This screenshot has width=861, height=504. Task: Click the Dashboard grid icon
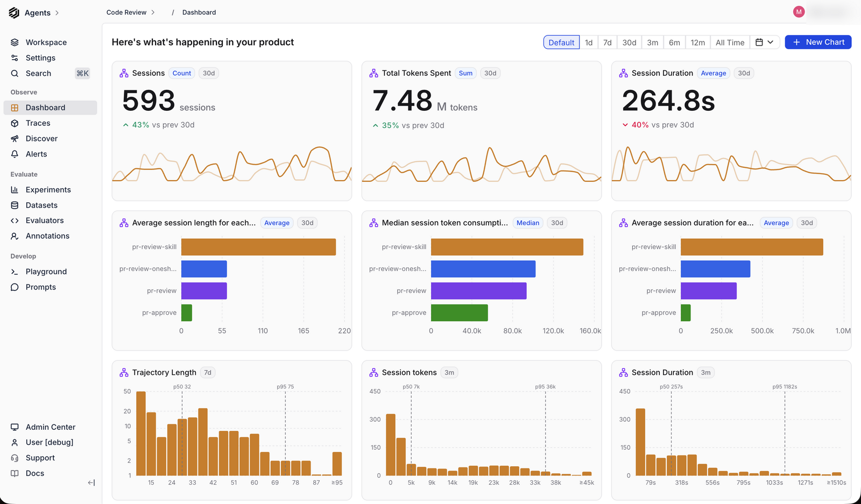coord(15,108)
